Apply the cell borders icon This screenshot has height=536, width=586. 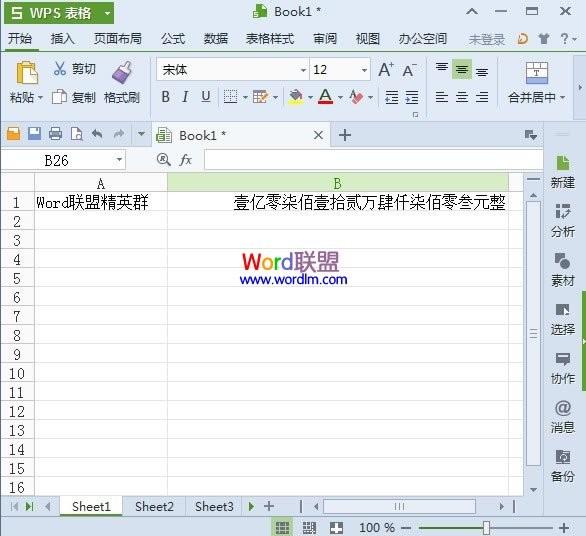230,97
